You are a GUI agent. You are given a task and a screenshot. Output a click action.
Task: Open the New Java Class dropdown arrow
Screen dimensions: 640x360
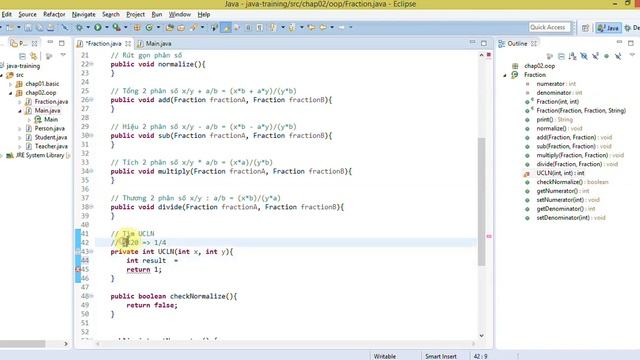pos(158,28)
